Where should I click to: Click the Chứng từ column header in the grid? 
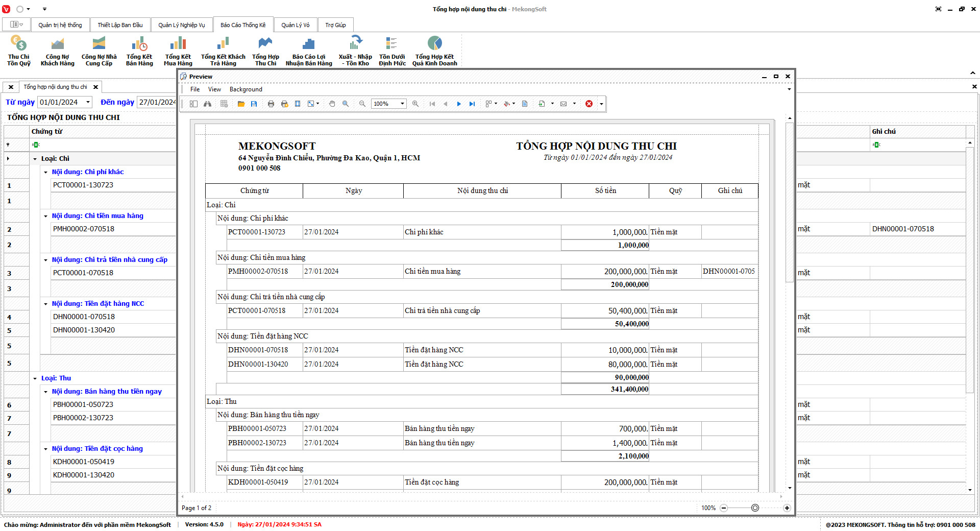102,132
